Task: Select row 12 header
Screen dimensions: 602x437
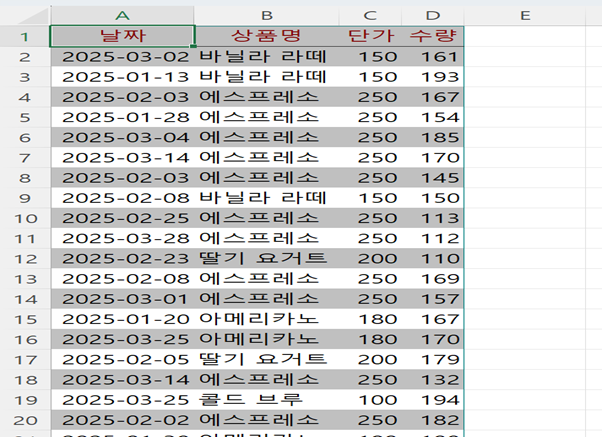Action: tap(25, 258)
